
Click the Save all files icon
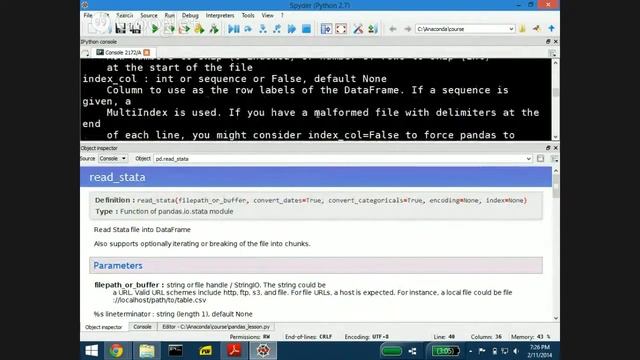tap(135, 29)
